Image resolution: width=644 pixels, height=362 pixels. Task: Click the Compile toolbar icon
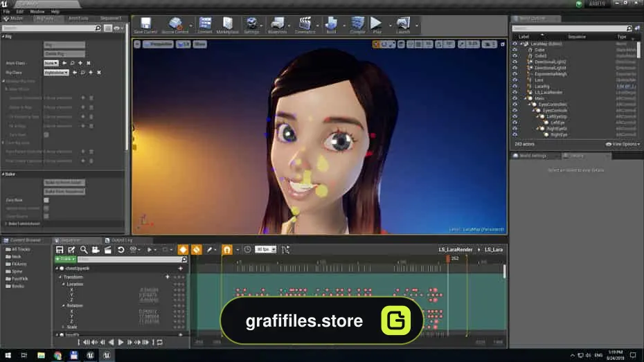[358, 25]
